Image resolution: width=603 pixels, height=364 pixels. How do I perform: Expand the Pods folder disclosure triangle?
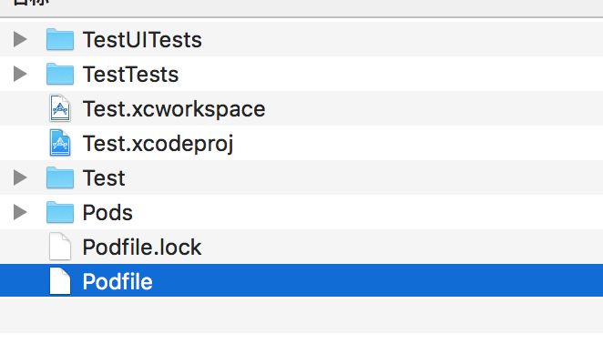(x=20, y=213)
